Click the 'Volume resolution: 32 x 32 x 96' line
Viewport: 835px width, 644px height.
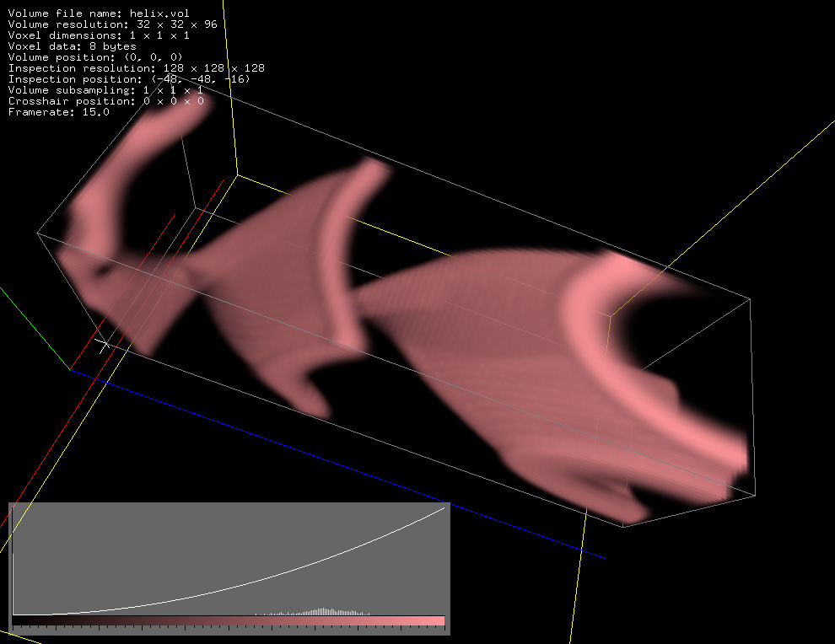[x=112, y=24]
